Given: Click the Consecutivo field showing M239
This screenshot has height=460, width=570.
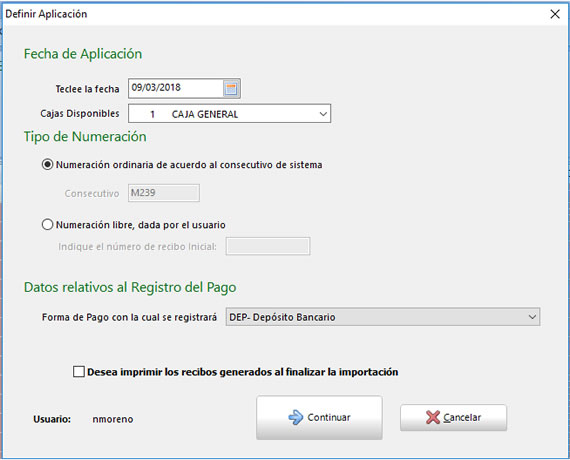Looking at the screenshot, I should 164,193.
